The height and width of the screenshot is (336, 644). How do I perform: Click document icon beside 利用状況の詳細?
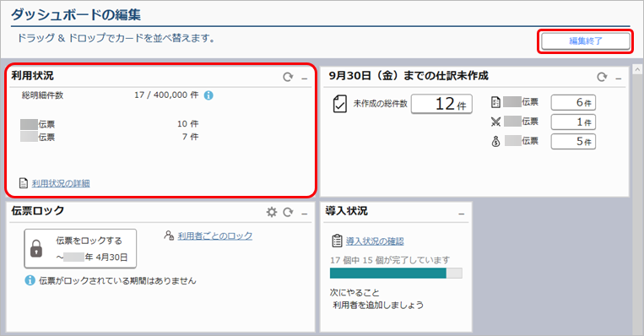[x=24, y=183]
